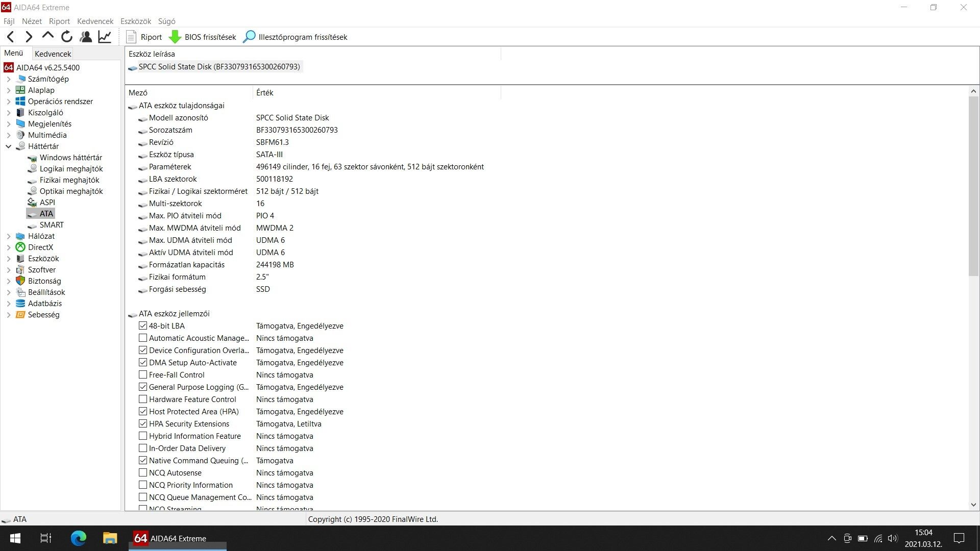Select the SMART tree item
The width and height of the screenshot is (980, 551).
click(x=52, y=225)
